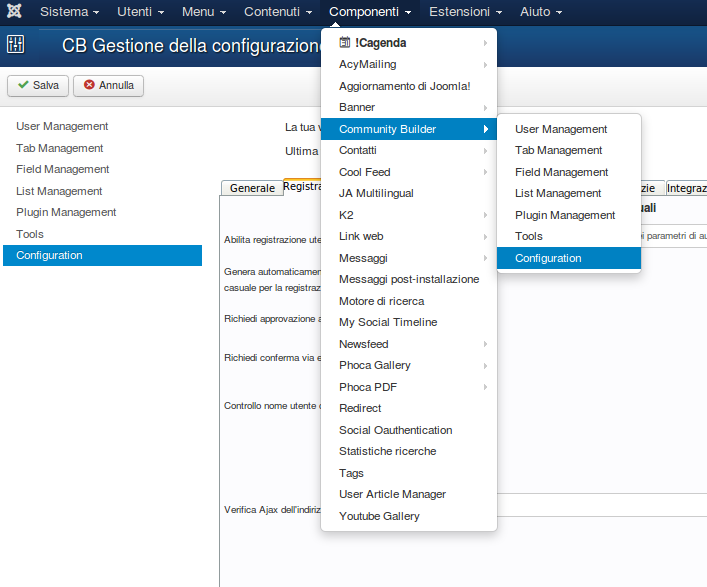Choose Configuration in Community Builder submenu
Screen dimensions: 707x587
pos(569,258)
